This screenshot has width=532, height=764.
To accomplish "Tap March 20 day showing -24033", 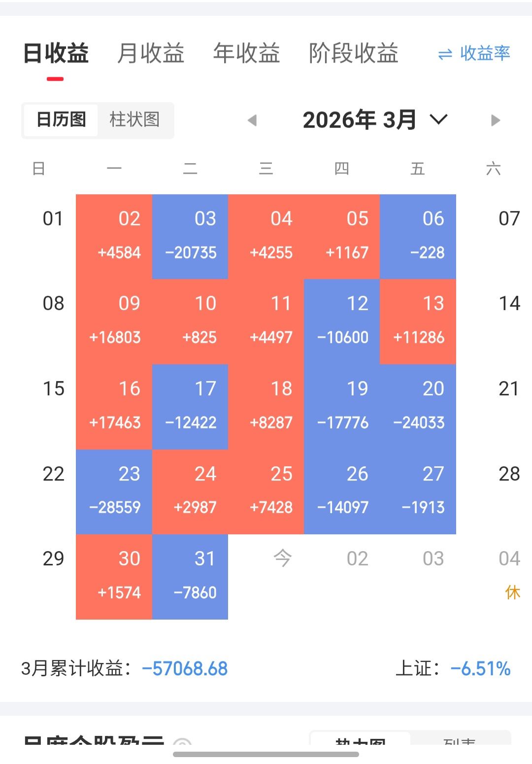I will click(418, 407).
